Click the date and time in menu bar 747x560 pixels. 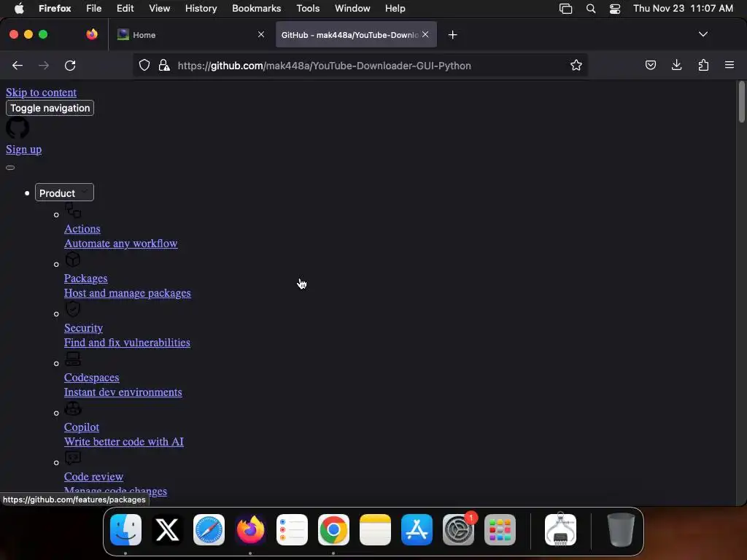683,9
